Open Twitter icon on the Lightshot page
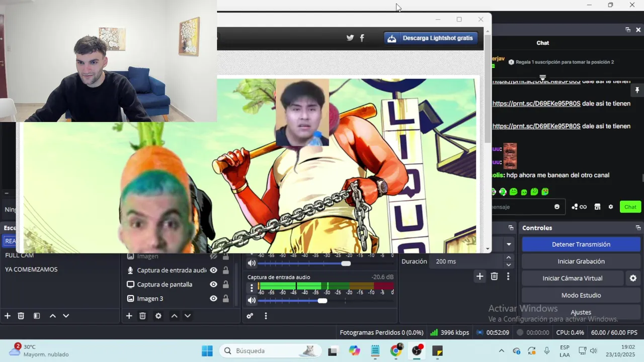644x362 pixels. [x=350, y=38]
